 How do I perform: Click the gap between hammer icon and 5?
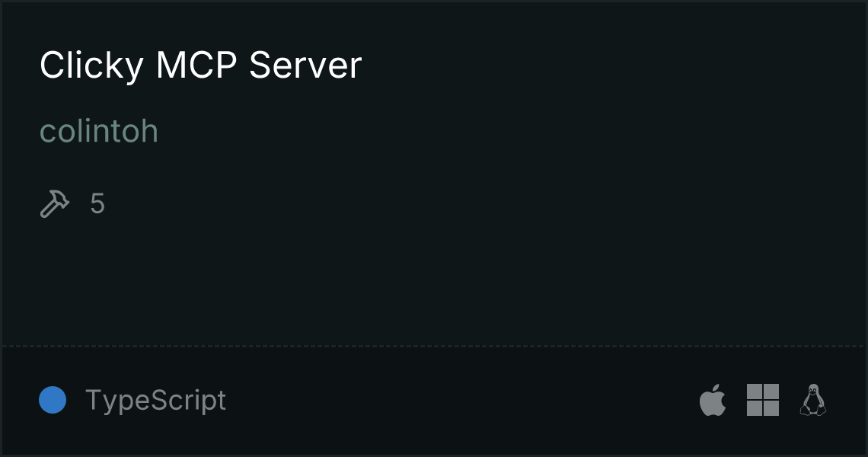[x=80, y=204]
